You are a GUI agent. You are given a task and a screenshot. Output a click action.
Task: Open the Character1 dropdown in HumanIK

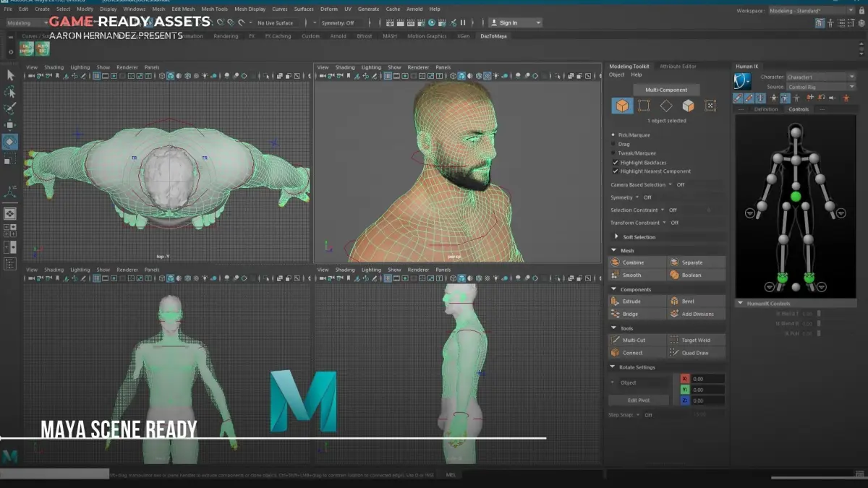[x=820, y=77]
